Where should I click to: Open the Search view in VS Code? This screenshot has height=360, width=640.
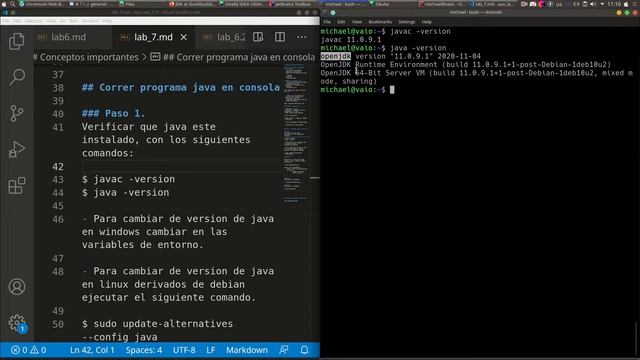[x=17, y=77]
